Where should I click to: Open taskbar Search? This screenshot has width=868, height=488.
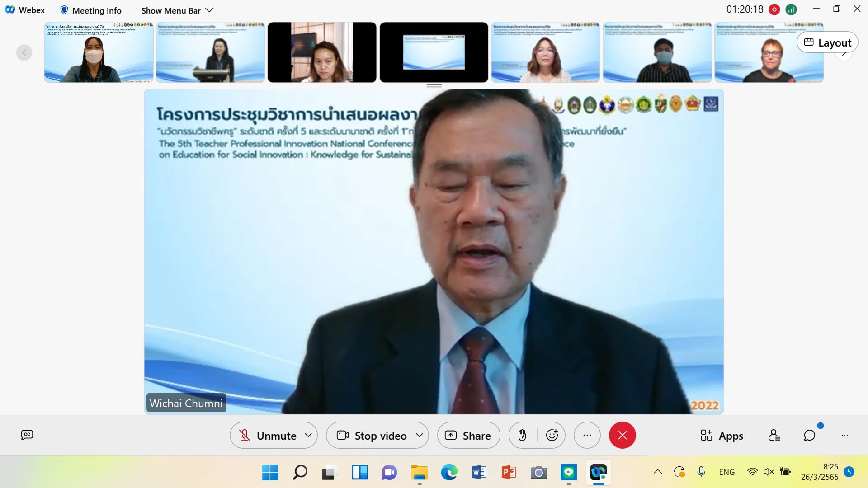point(300,473)
